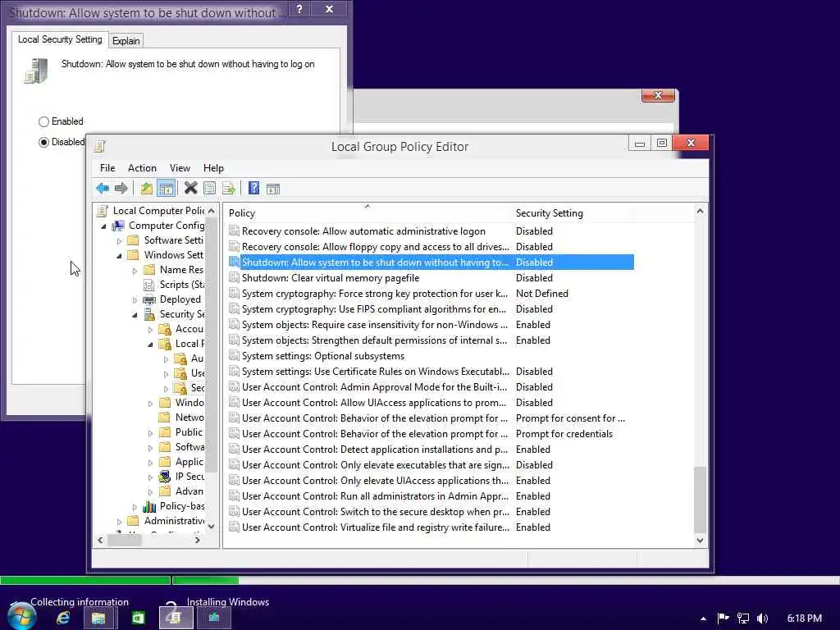Click the dialog help question mark button
Viewport: 840px width, 630px height.
point(299,8)
